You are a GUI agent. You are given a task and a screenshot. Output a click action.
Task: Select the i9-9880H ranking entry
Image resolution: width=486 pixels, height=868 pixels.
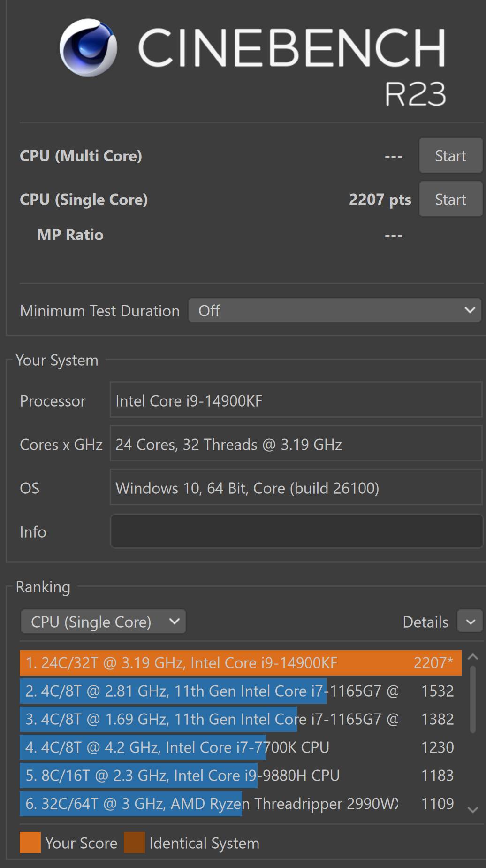click(237, 775)
